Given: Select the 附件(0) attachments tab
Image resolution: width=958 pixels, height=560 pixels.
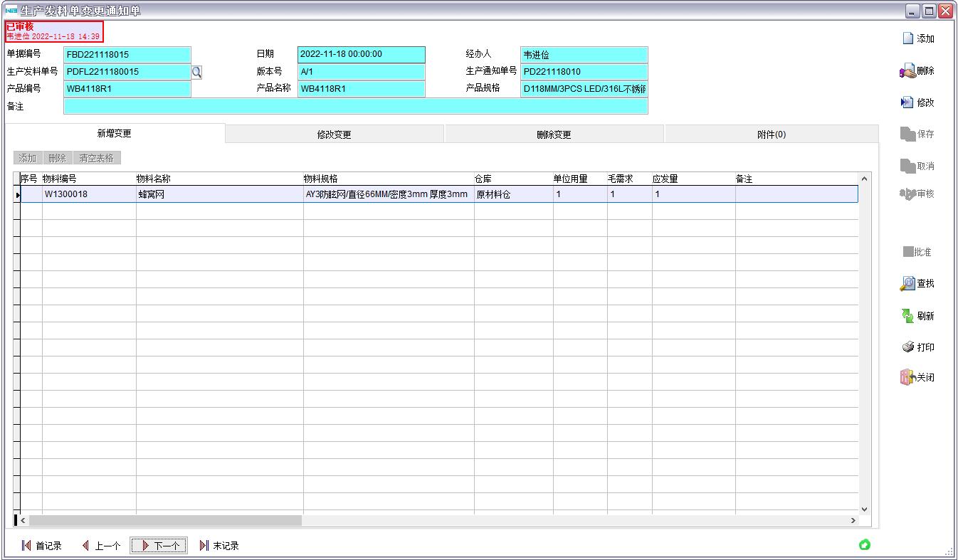Looking at the screenshot, I should [x=772, y=134].
